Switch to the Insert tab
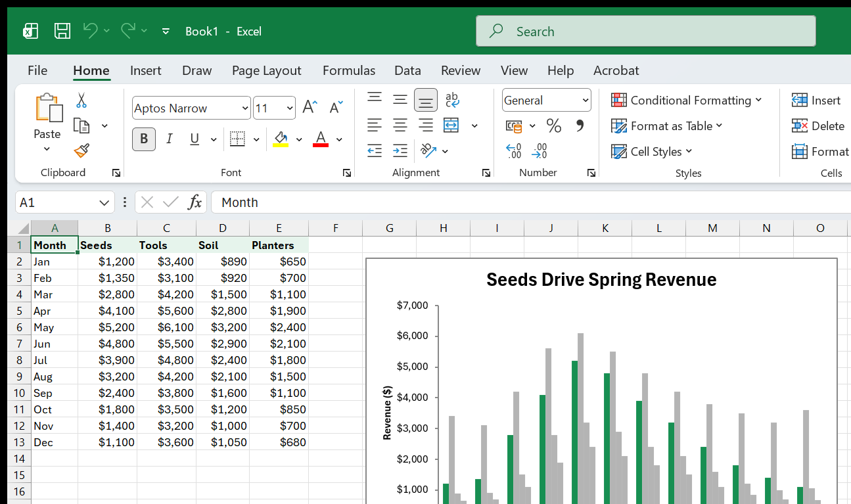Viewport: 851px width, 504px height. click(145, 70)
